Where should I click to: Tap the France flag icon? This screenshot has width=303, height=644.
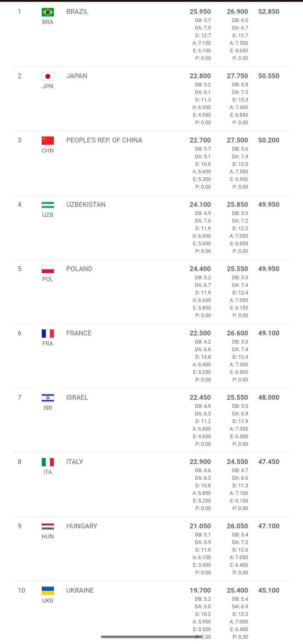[x=48, y=333]
